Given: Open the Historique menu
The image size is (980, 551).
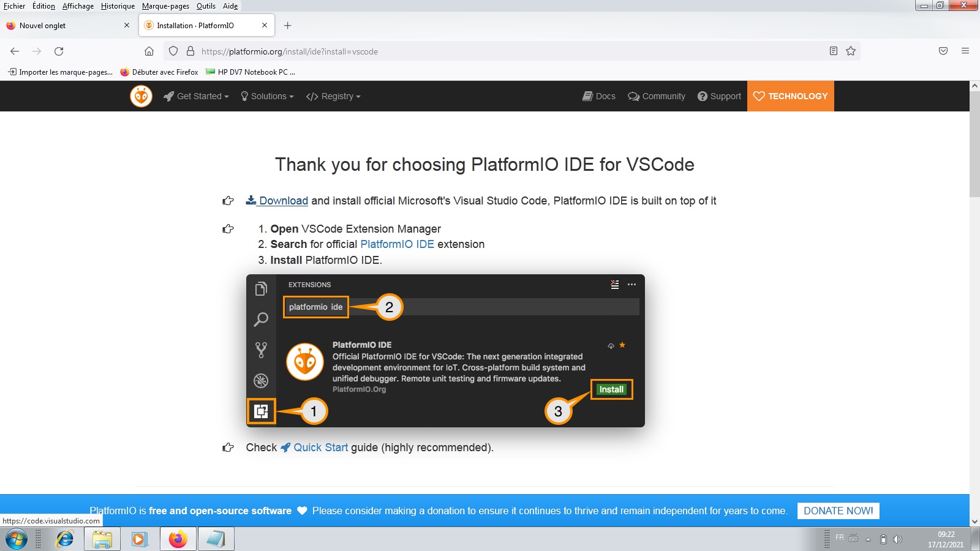Looking at the screenshot, I should (118, 6).
